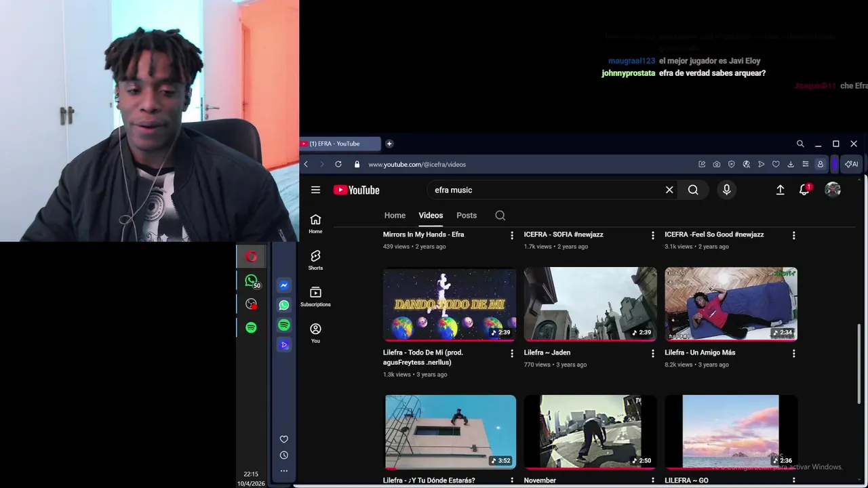Viewport: 868px width, 488px height.
Task: Search within the channel using magnifier
Action: coord(500,216)
